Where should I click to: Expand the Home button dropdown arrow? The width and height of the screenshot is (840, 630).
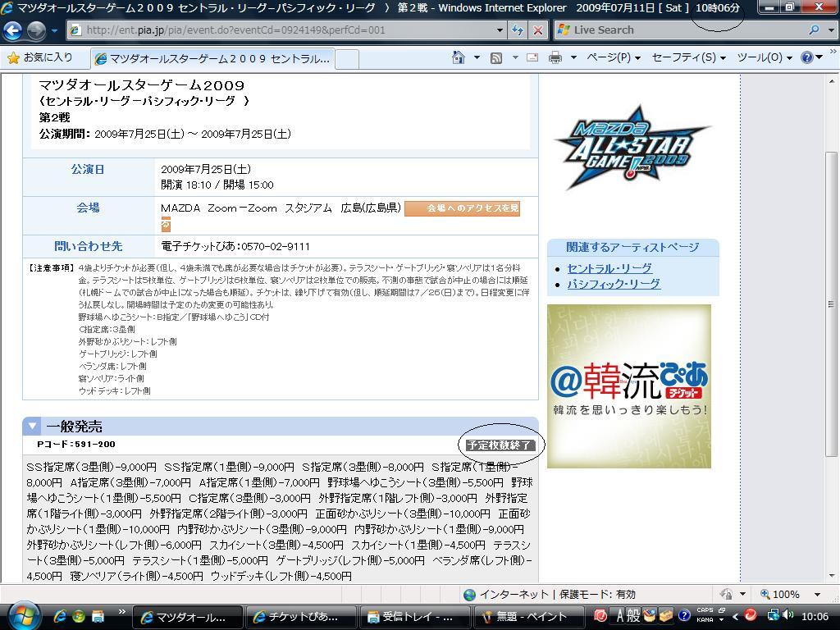[477, 57]
